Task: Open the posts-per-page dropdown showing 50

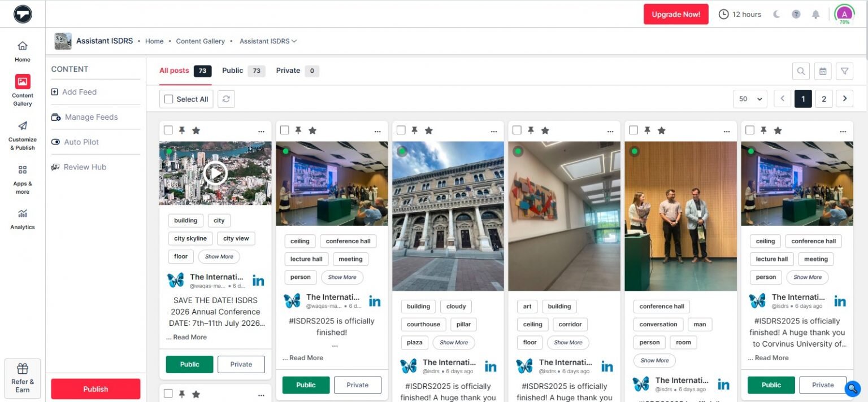Action: [x=750, y=99]
